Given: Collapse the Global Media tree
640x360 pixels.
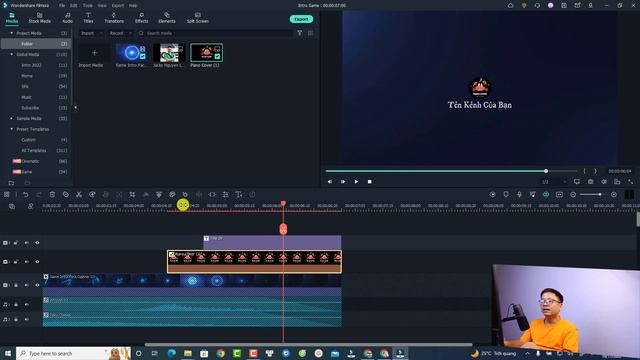Looking at the screenshot, I should 11,54.
